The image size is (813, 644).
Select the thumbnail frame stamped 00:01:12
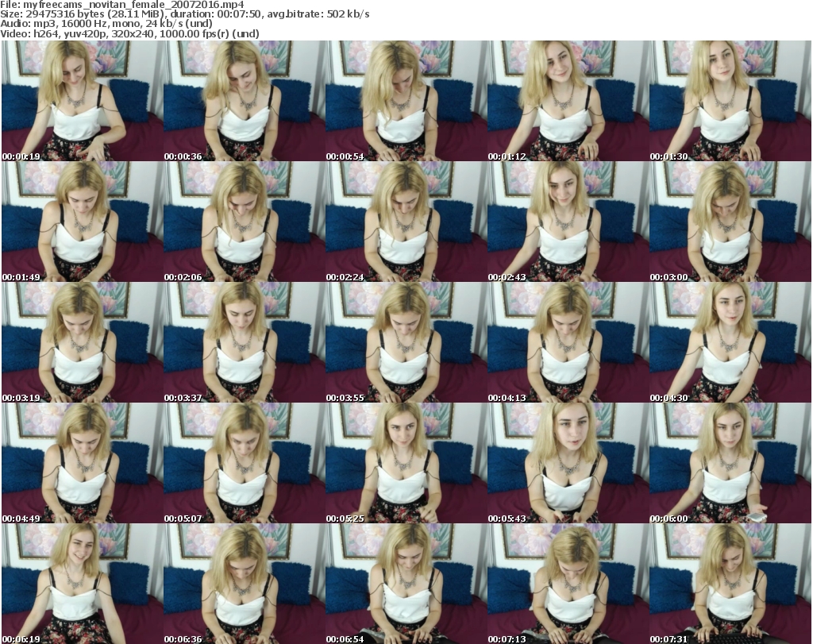pos(568,101)
